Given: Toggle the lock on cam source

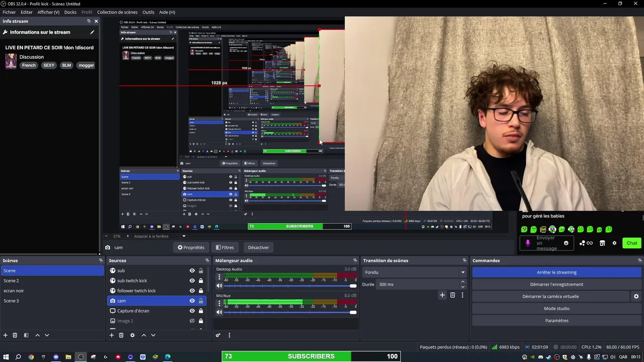Looking at the screenshot, I should [x=201, y=301].
